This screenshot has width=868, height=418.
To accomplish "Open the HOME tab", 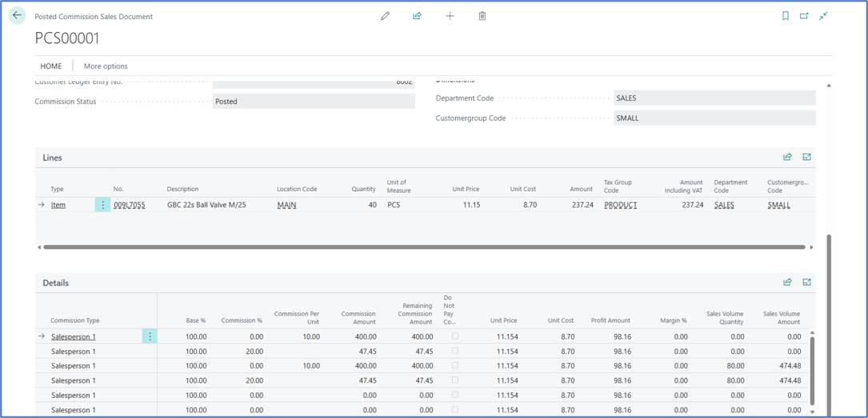I will [x=51, y=66].
